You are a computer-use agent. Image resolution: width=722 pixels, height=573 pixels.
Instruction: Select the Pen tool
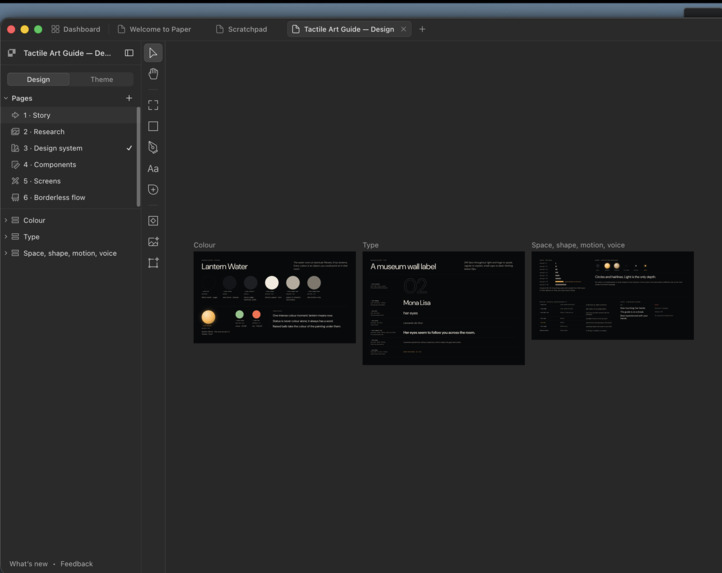153,147
